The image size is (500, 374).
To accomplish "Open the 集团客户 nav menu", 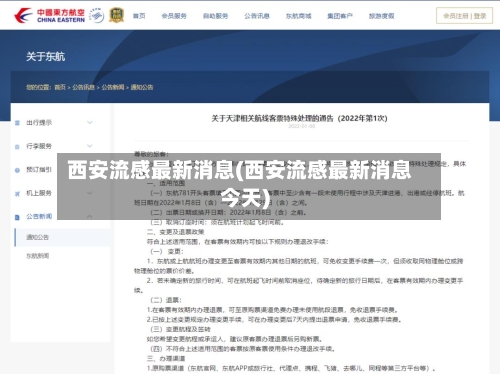I will point(340,16).
